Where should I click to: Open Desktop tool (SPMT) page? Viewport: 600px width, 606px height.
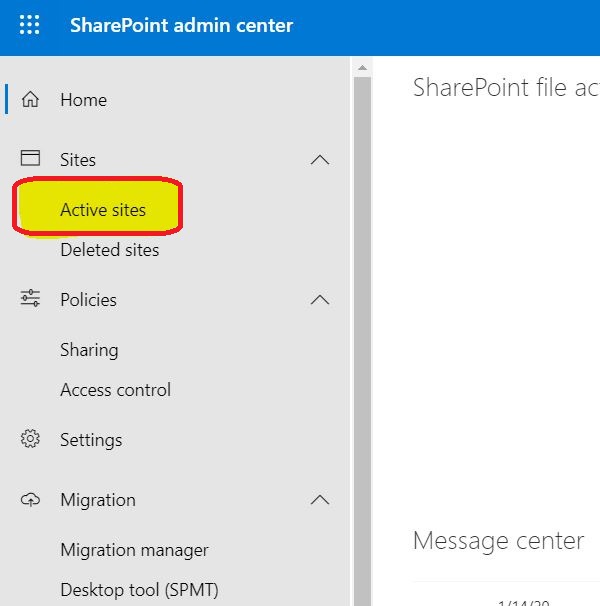pos(140,590)
